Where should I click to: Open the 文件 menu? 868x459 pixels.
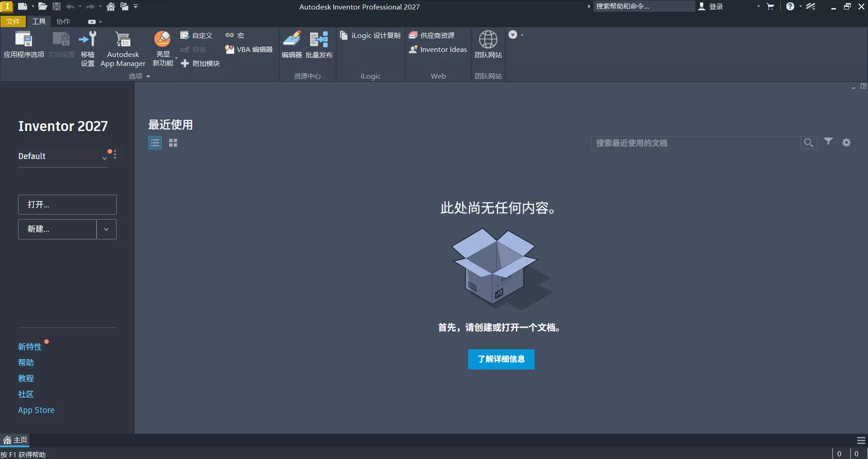[13, 21]
